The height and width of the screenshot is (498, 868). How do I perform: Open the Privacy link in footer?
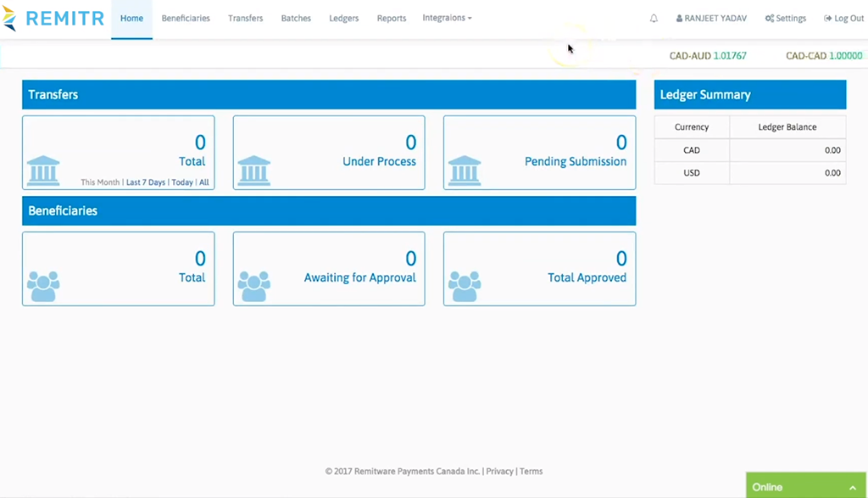pyautogui.click(x=499, y=472)
